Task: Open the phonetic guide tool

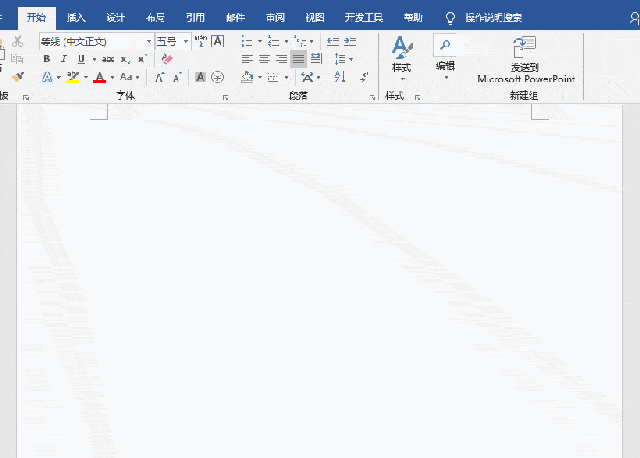Action: [200, 41]
